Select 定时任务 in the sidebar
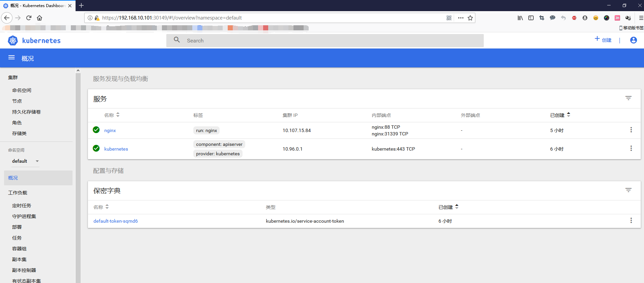644x283 pixels. tap(22, 206)
